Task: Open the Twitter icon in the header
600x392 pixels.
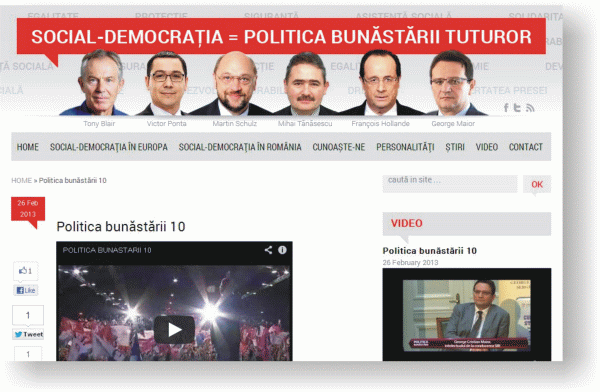Action: pyautogui.click(x=517, y=108)
